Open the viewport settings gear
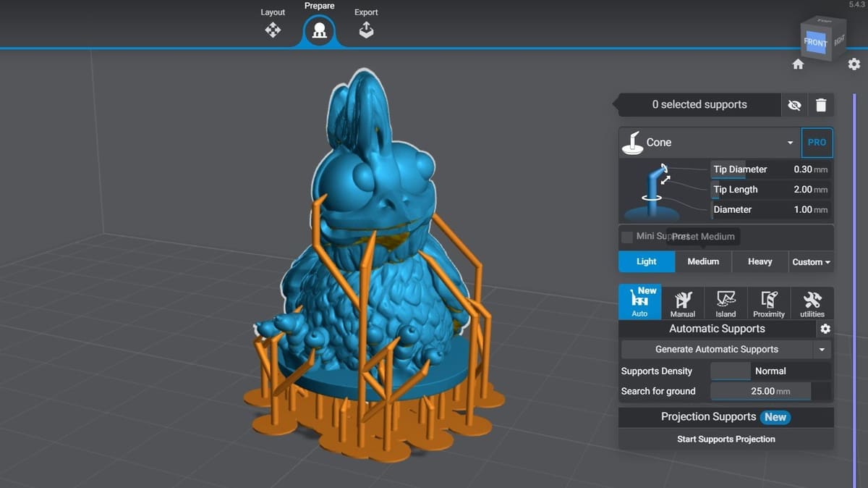 (x=854, y=64)
